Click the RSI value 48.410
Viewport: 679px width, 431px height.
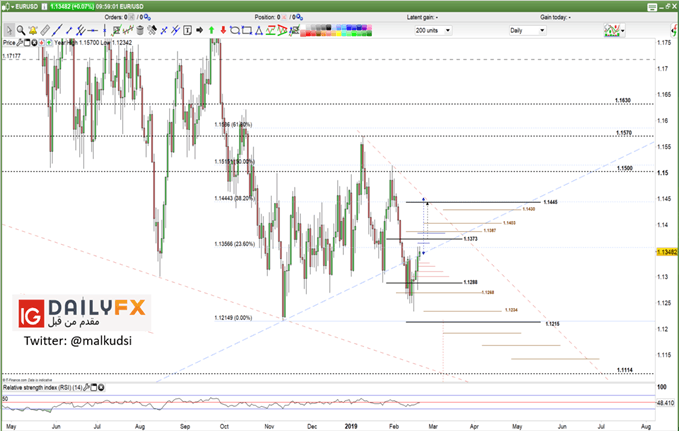tap(666, 403)
